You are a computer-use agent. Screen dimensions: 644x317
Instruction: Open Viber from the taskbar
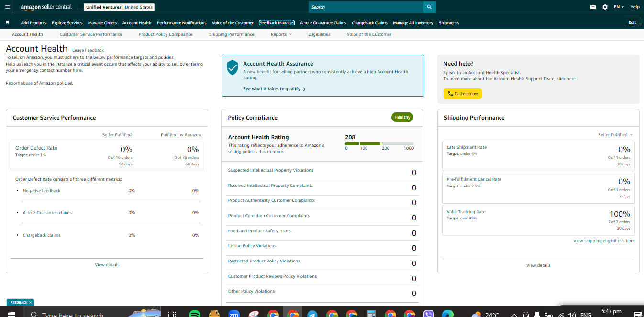(x=429, y=314)
